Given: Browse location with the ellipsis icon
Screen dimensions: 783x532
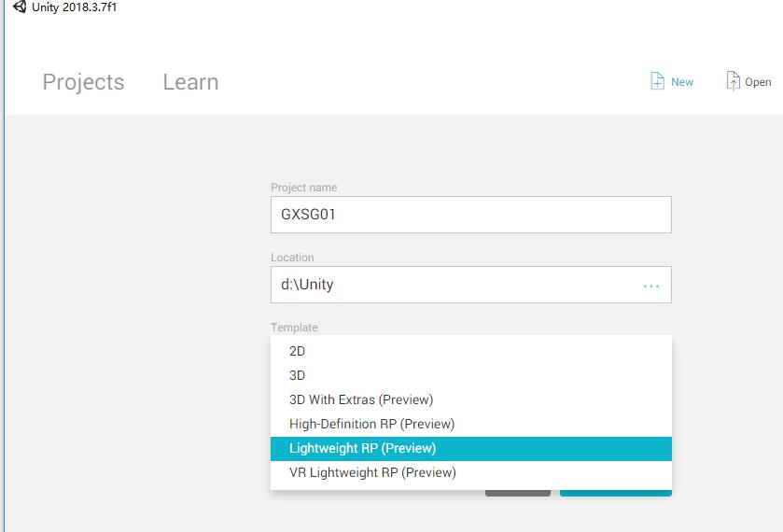Looking at the screenshot, I should click(x=651, y=287).
